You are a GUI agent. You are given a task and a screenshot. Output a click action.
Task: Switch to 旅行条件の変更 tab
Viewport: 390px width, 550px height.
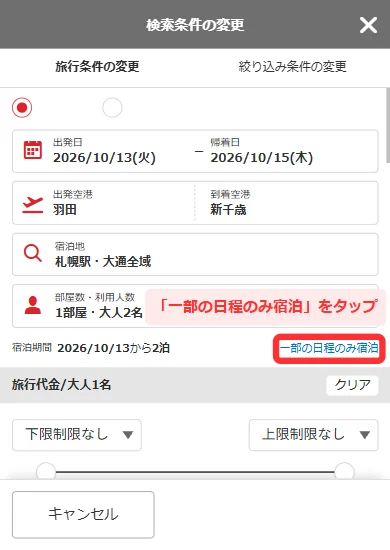[x=97, y=66]
